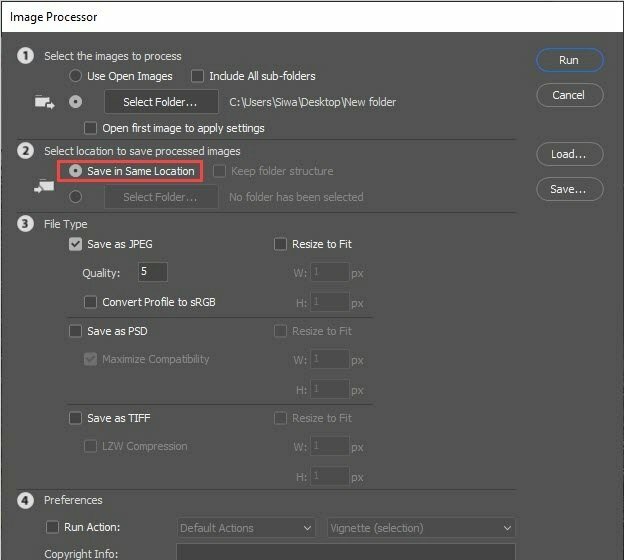Click the Cancel button
This screenshot has width=624, height=560.
[569, 95]
